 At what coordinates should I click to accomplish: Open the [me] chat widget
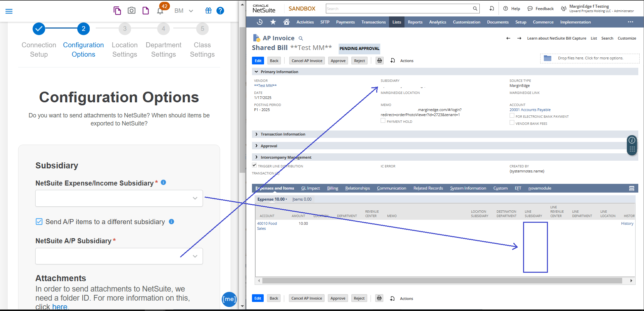click(229, 299)
